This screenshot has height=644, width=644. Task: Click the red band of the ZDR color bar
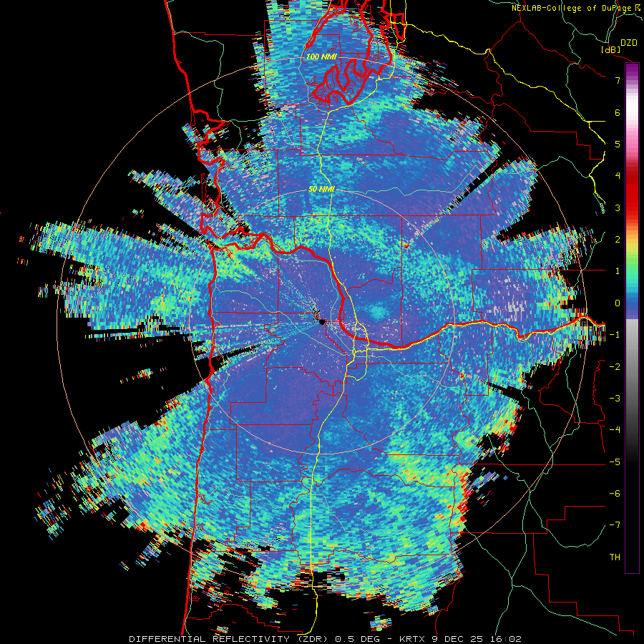pos(632,193)
